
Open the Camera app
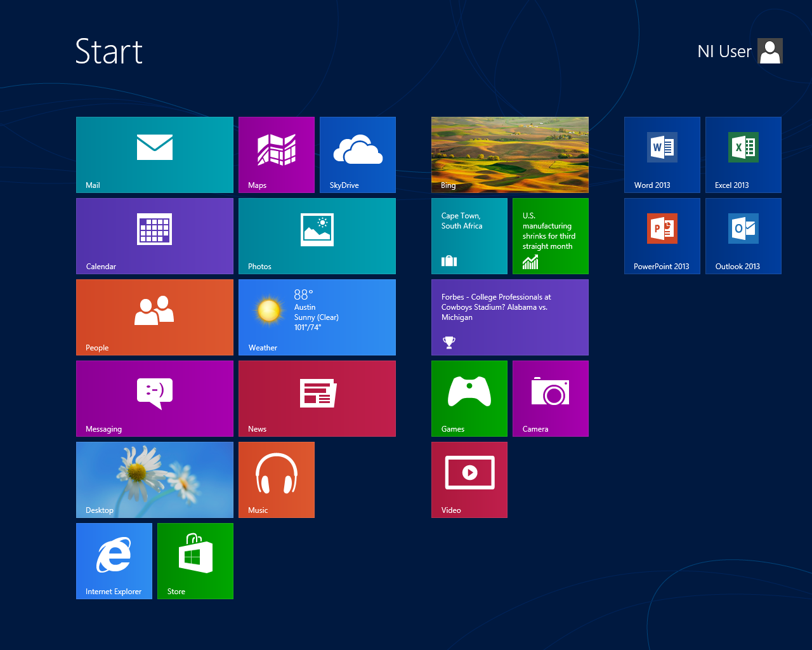coord(550,398)
